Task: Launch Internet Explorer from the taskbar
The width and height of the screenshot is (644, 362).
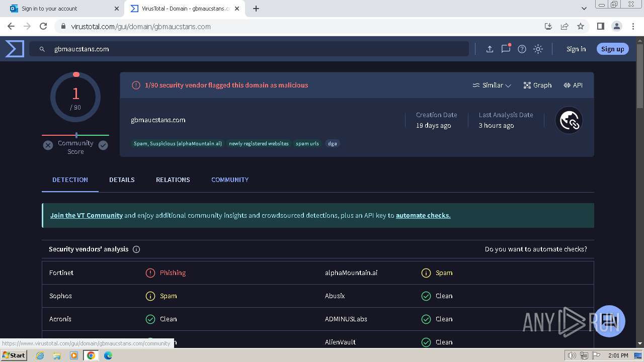Action: click(40, 355)
